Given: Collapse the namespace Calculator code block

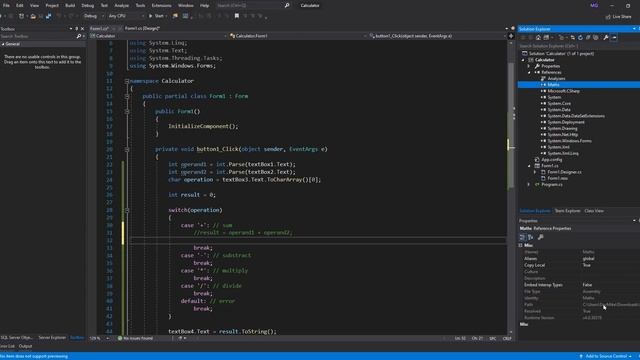Looking at the screenshot, I should 127,81.
